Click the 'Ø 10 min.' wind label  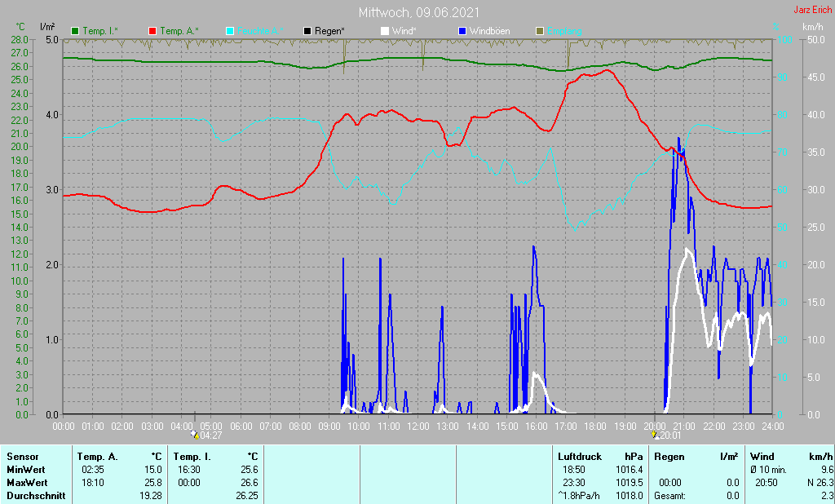768,470
